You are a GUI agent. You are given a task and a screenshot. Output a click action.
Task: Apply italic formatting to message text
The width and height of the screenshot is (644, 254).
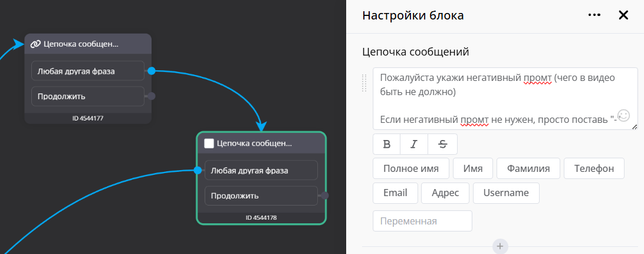point(415,144)
